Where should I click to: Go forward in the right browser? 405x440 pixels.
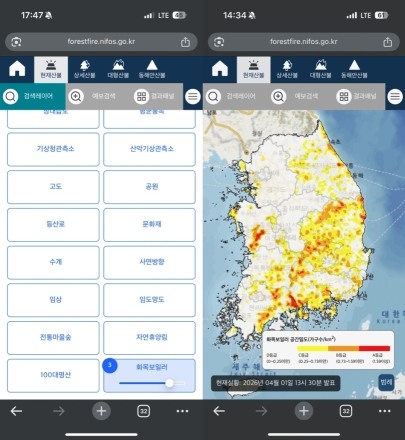[x=261, y=411]
